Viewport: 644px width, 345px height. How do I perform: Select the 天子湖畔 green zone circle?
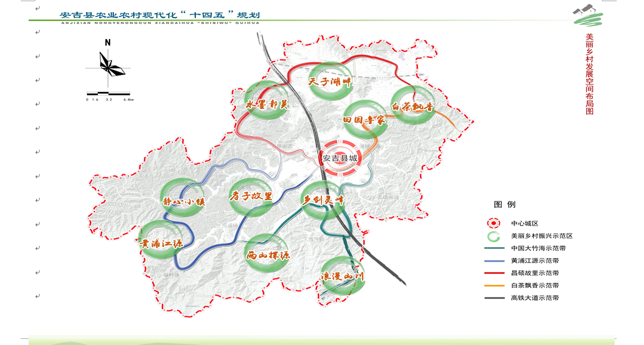click(331, 82)
